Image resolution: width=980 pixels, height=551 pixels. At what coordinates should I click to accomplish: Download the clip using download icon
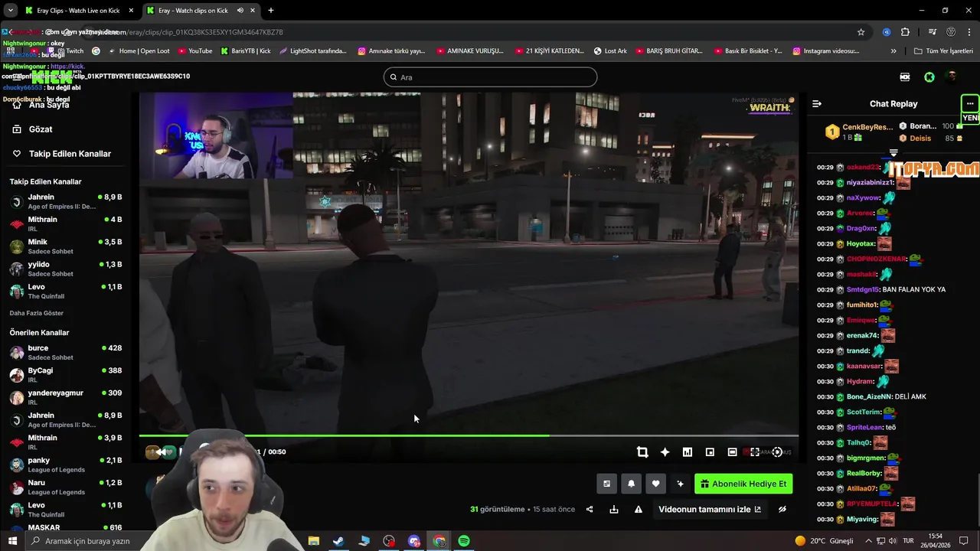614,510
